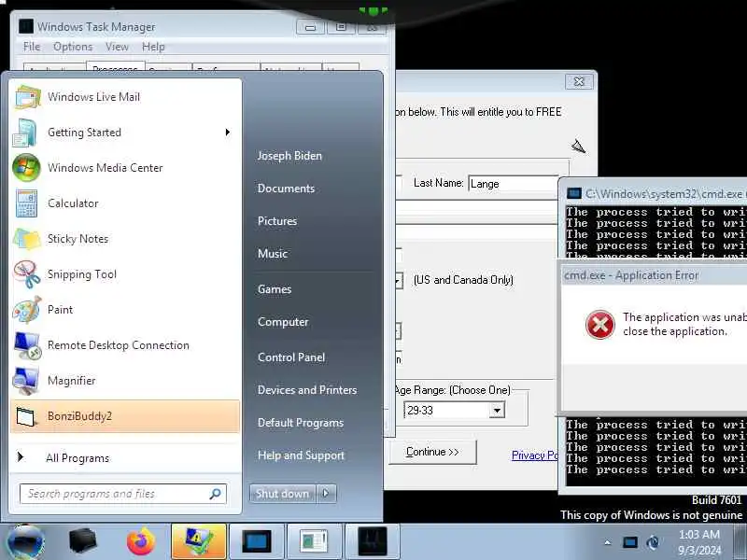Click the search magnifying glass icon
The image size is (747, 560).
click(215, 494)
